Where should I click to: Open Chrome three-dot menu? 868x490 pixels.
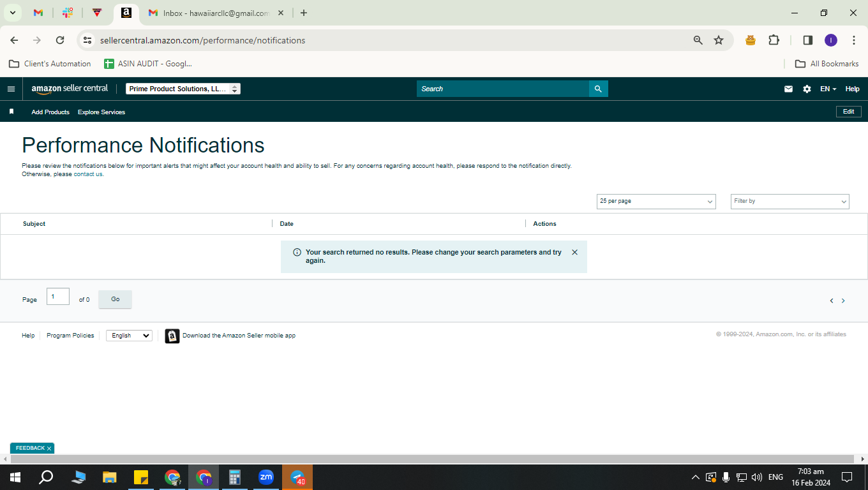tap(854, 40)
